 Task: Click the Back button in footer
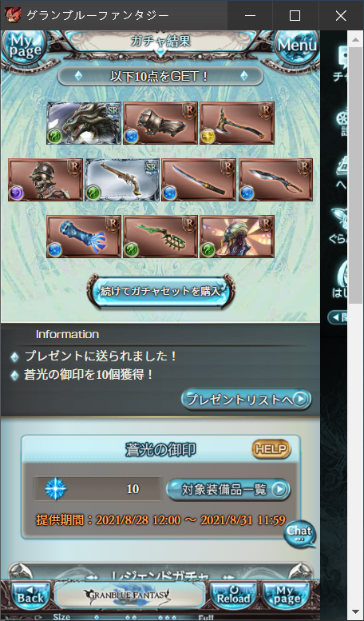coord(30,596)
